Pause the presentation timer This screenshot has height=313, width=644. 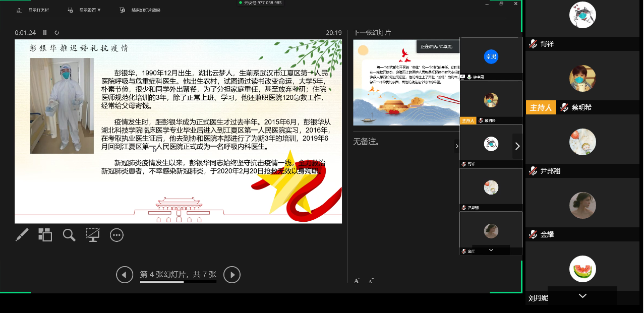[45, 33]
